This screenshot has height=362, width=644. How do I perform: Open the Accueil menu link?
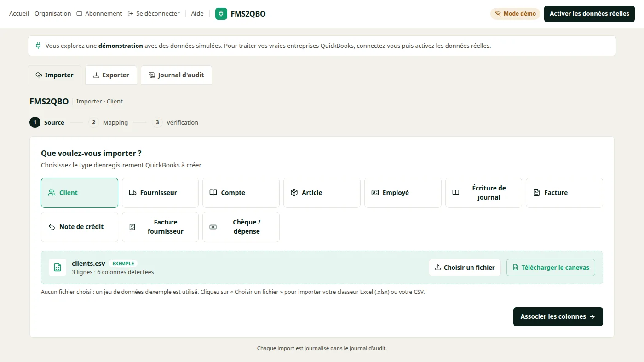(x=19, y=14)
